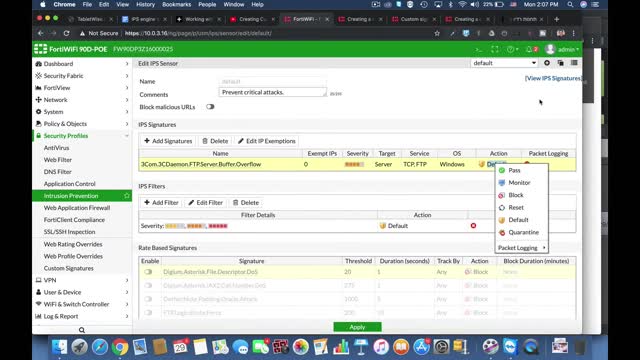Select Default from action menu
The image size is (640, 360).
coord(521,220)
